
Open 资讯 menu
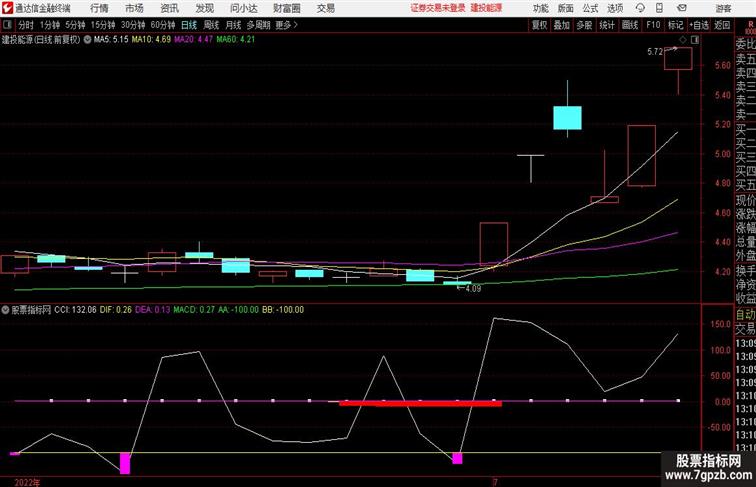169,8
